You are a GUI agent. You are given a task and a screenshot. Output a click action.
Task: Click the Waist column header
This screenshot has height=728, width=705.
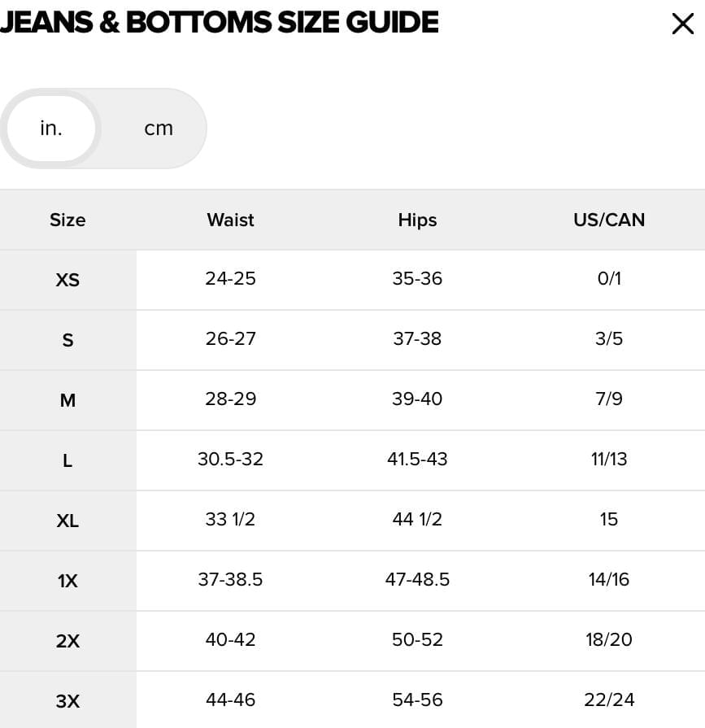230,220
